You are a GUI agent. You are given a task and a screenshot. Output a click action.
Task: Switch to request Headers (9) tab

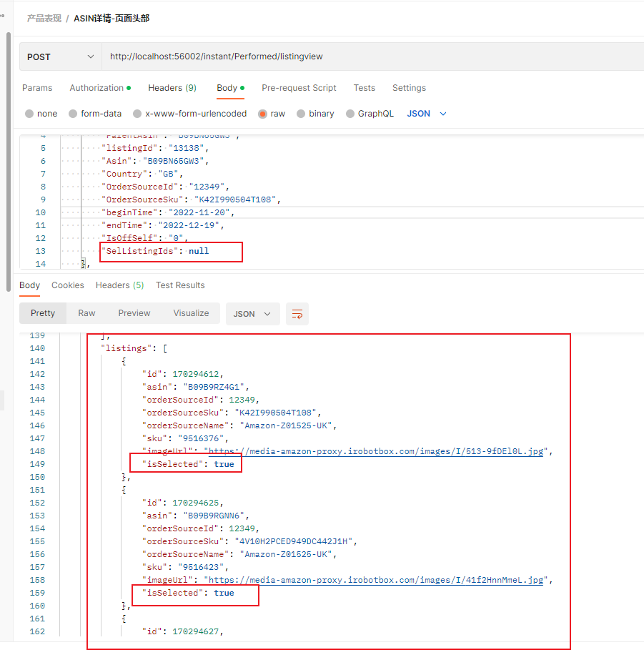(172, 88)
